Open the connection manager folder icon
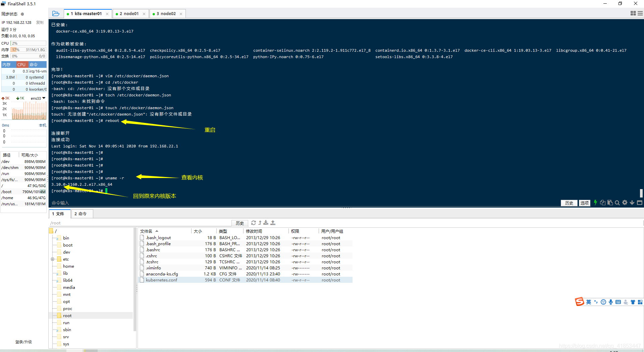The image size is (644, 352). click(56, 14)
